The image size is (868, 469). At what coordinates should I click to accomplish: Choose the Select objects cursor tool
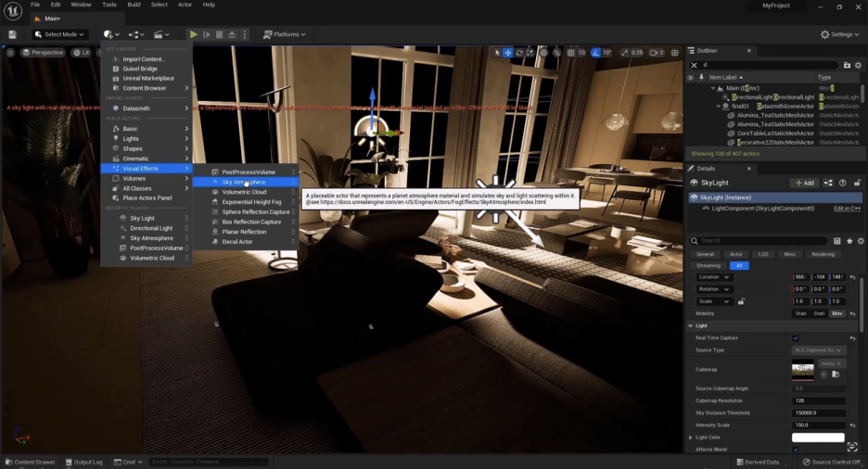[x=497, y=53]
